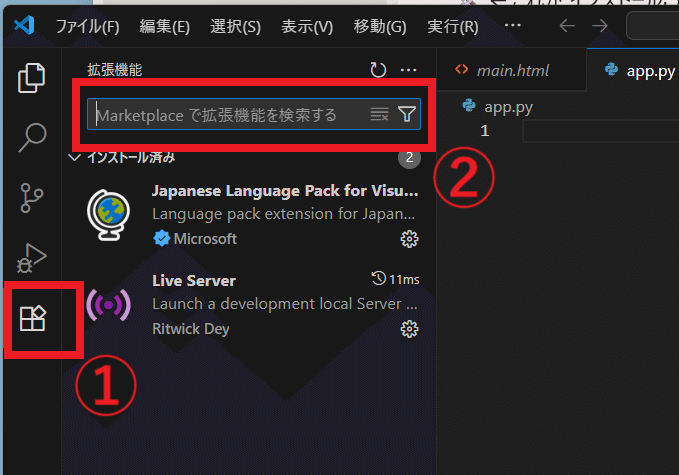Clear extensions search results icon

coord(379,114)
